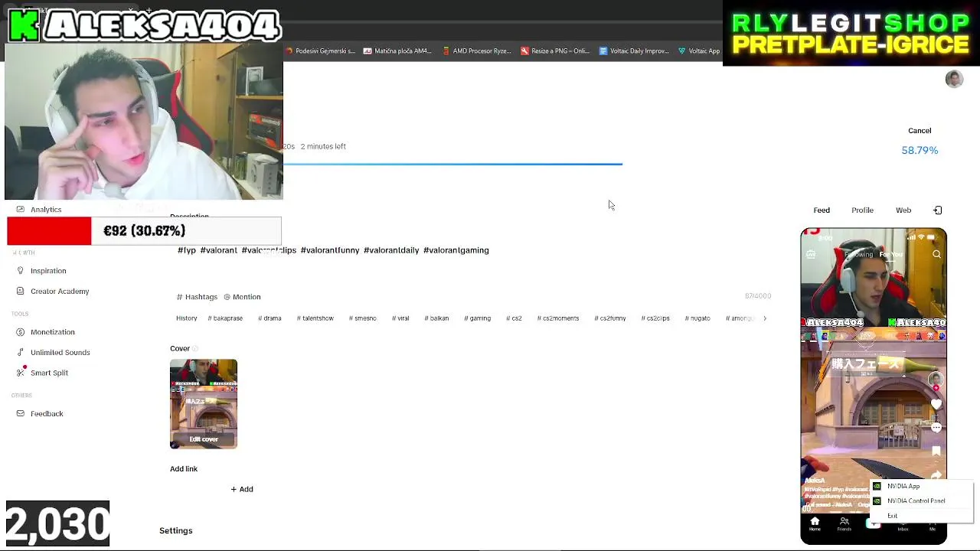Screen dimensions: 980x551
Task: Select Following tab in phone preview
Action: pyautogui.click(x=859, y=255)
